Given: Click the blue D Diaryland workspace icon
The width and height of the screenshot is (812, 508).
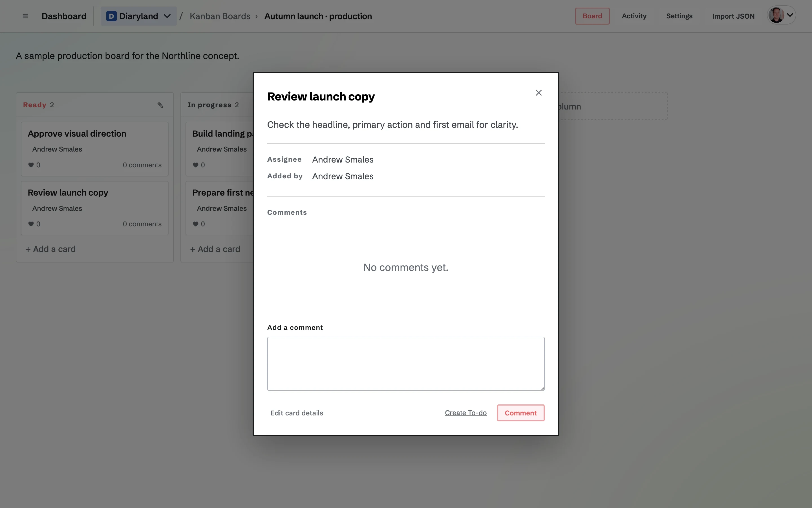Looking at the screenshot, I should coord(111,16).
